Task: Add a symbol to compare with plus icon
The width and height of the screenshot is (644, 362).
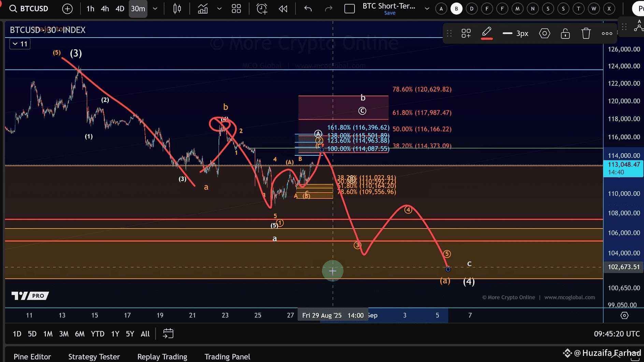Action: coord(67,9)
